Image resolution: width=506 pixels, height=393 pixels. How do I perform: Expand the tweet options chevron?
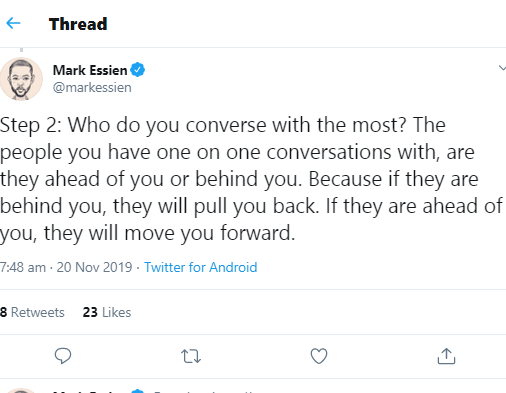(502, 68)
